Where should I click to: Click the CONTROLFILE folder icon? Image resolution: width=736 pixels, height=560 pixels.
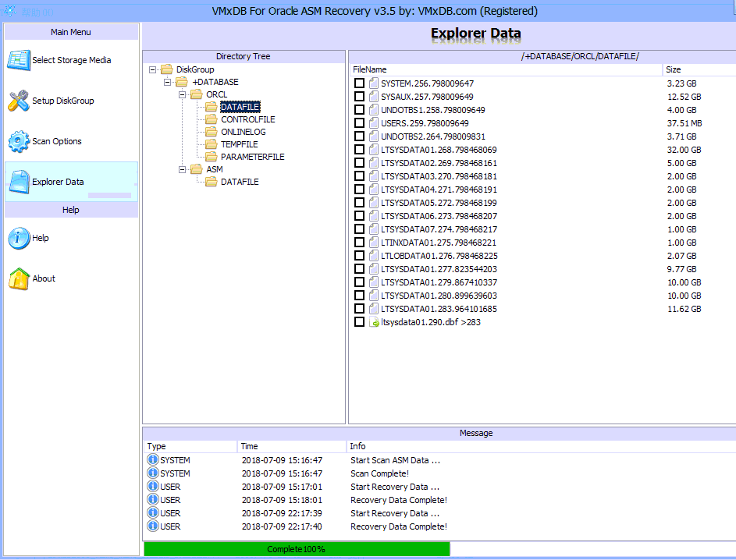point(212,119)
